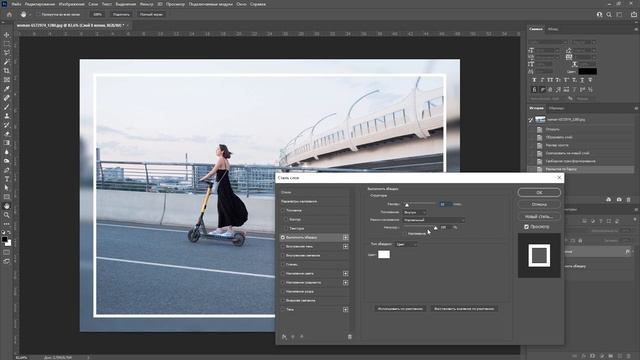Click plus button beside Наложение цвета
Viewport: 640px width, 360px height.
345,273
